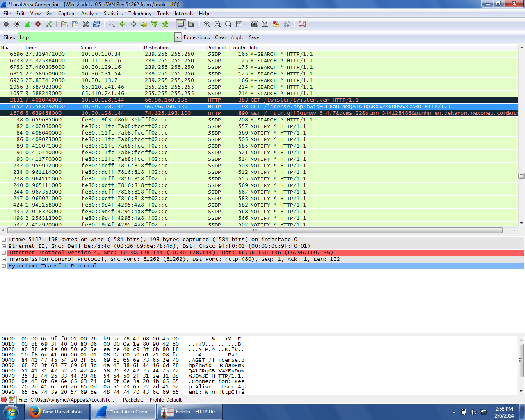Go to packet number icon
This screenshot has width=525, height=420.
coord(144,24)
